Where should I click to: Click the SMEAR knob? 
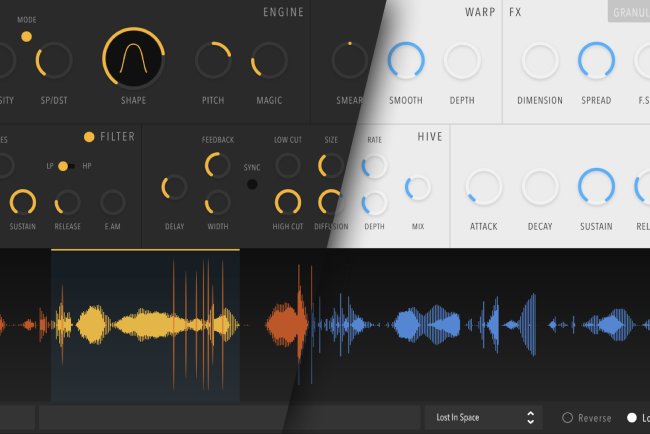tap(349, 61)
